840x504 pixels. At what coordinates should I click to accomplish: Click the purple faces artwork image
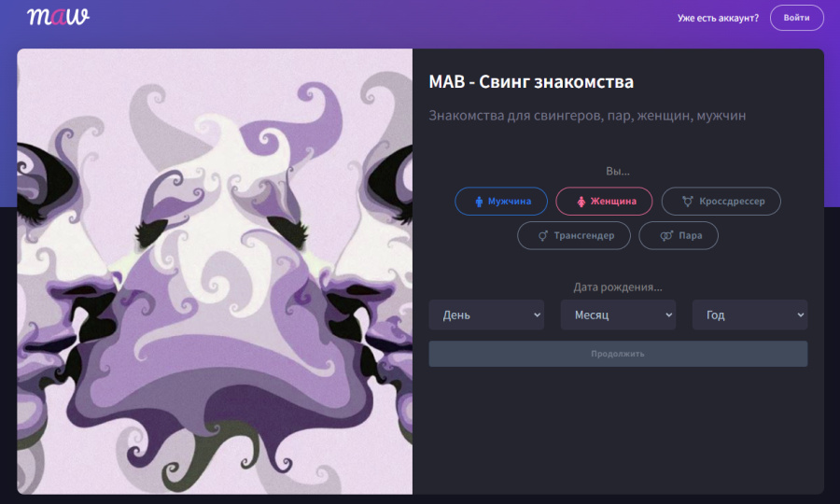coord(215,272)
